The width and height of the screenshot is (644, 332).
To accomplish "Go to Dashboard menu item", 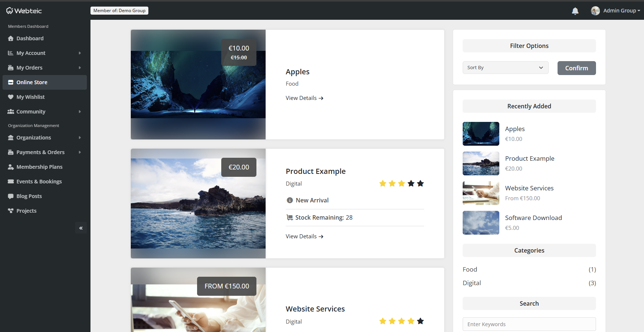I will pos(45,38).
